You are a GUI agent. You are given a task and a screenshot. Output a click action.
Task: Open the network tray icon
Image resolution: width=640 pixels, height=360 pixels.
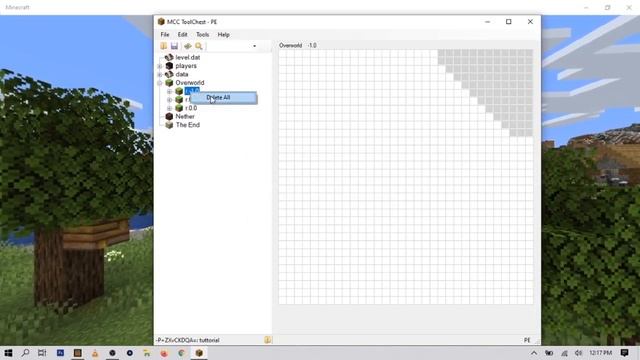[x=564, y=353]
